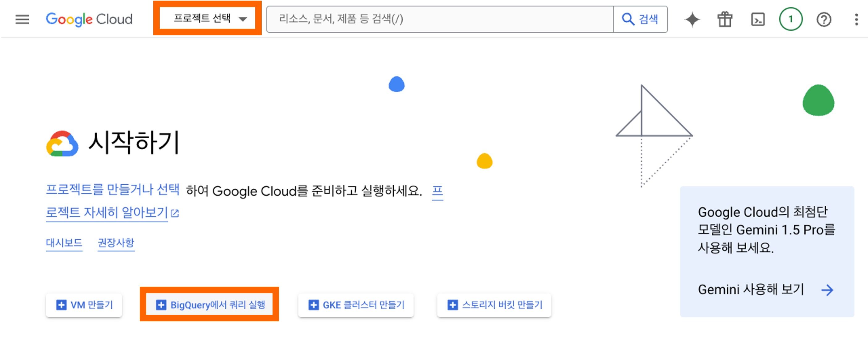Click the 검색 search button
Screen dimensions: 868x343
[640, 19]
